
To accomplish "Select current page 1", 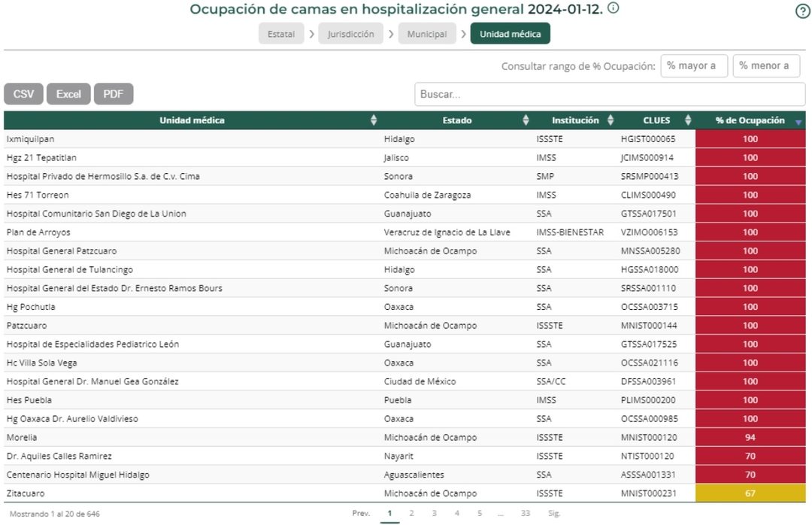I will tap(389, 513).
